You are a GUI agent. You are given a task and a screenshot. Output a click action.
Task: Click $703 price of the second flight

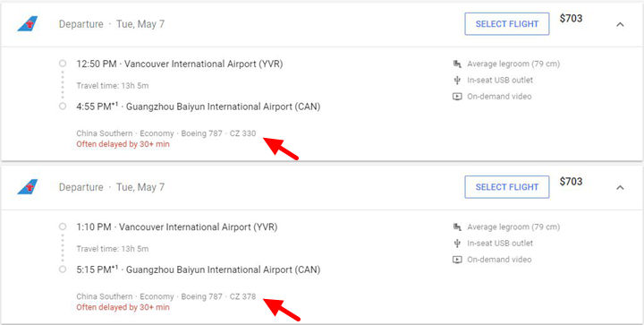point(571,181)
